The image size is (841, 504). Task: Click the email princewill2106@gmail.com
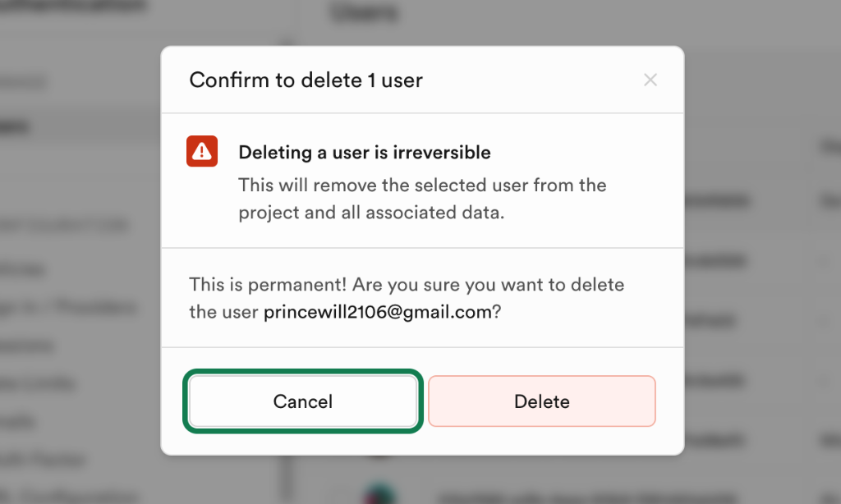[377, 312]
